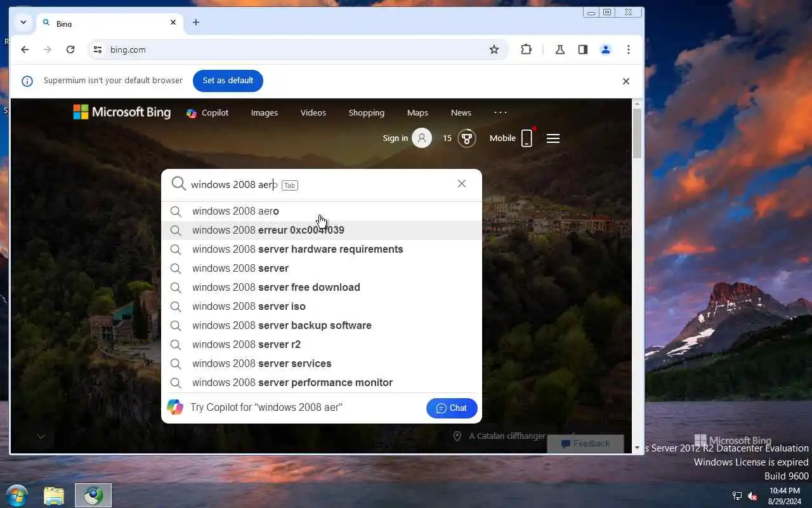Select suggestion server free download
This screenshot has width=812, height=508.
(x=322, y=288)
